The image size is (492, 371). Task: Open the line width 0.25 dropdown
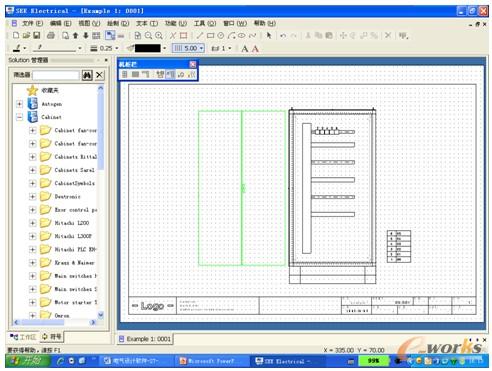117,48
